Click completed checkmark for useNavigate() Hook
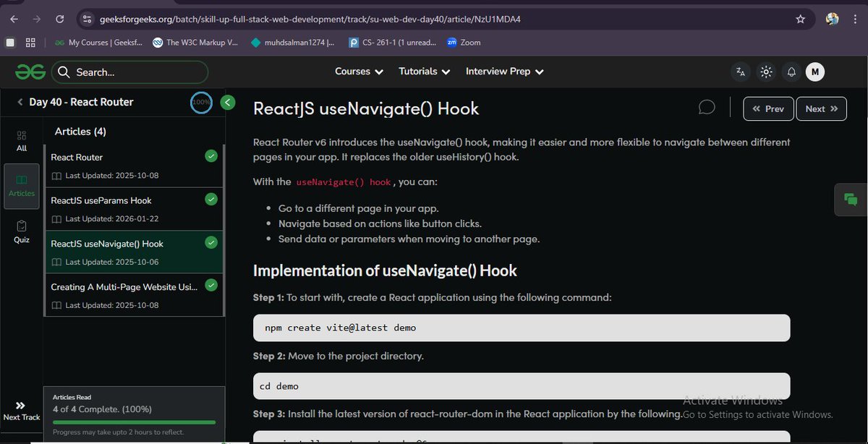The height and width of the screenshot is (444, 868). (x=211, y=242)
